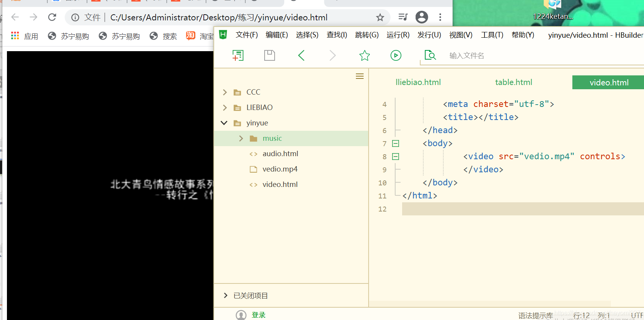644x320 pixels.
Task: Click the file search magnifier icon
Action: tap(430, 55)
